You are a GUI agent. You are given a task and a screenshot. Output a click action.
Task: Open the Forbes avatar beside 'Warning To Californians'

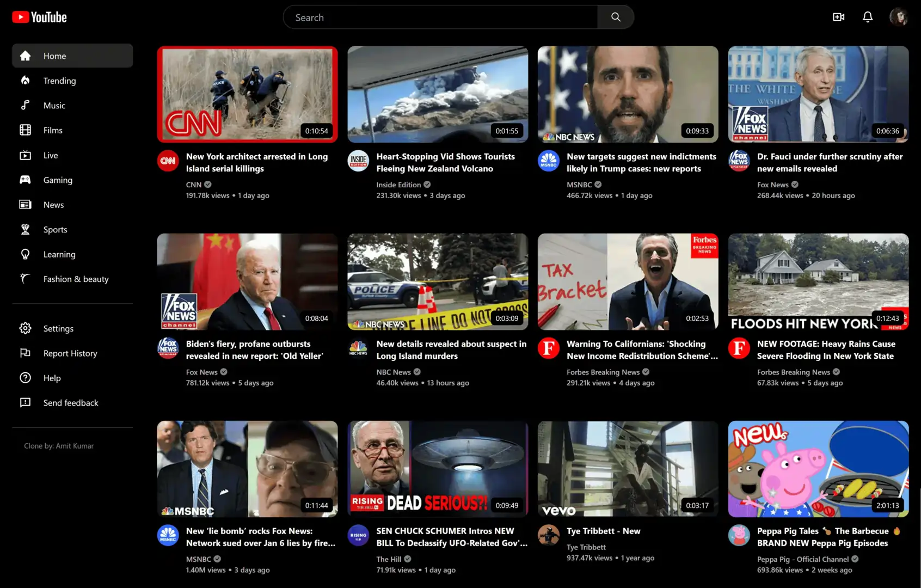coord(548,348)
